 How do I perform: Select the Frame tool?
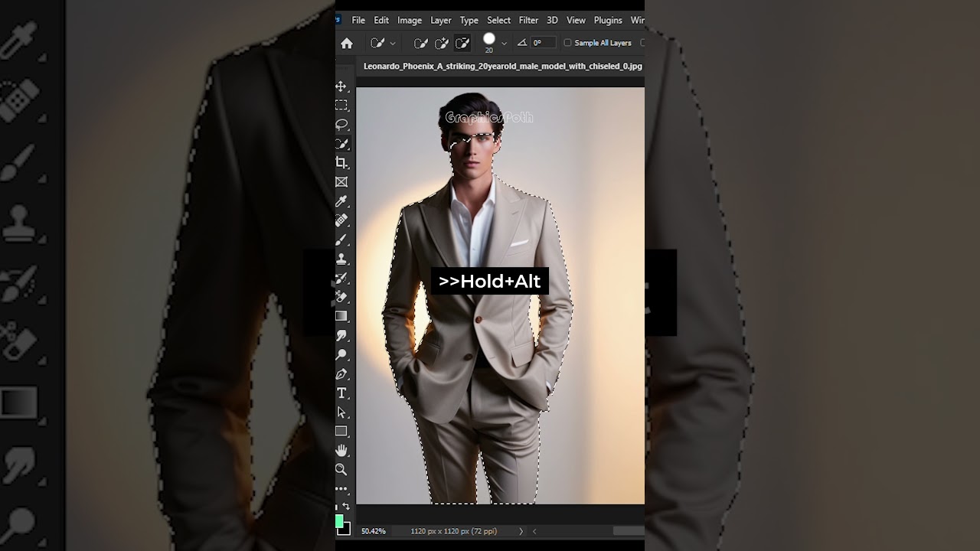point(341,182)
